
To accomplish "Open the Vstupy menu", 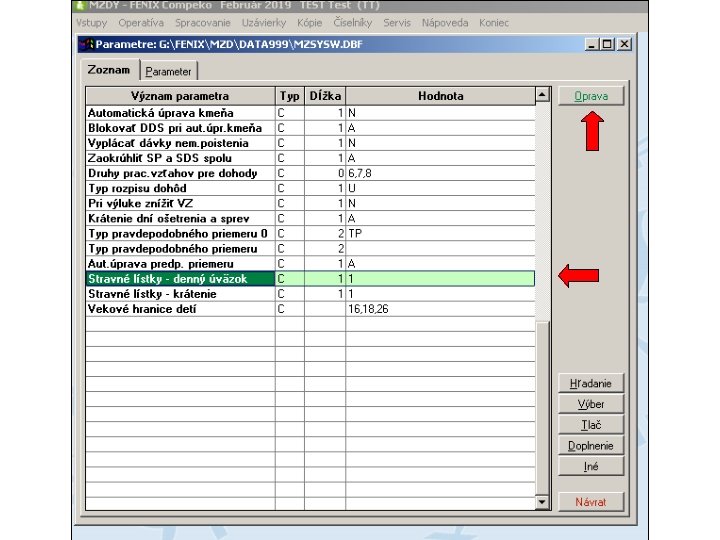I will pyautogui.click(x=91, y=23).
